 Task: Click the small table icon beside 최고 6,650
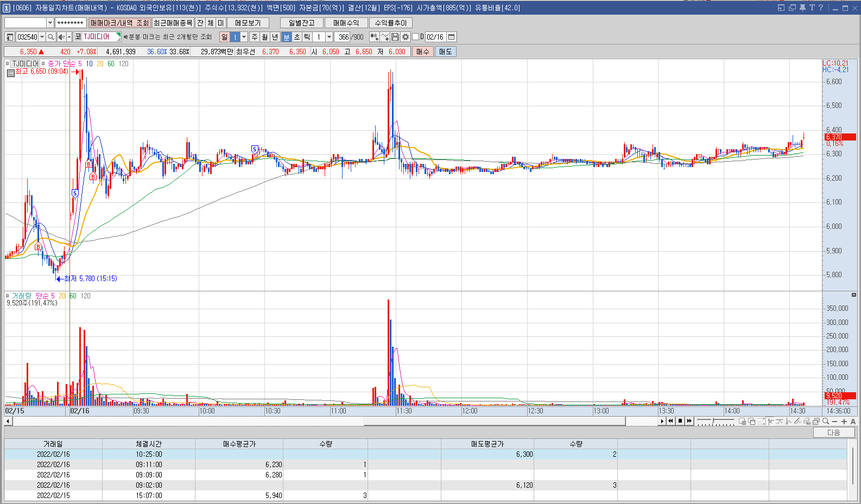coord(10,73)
